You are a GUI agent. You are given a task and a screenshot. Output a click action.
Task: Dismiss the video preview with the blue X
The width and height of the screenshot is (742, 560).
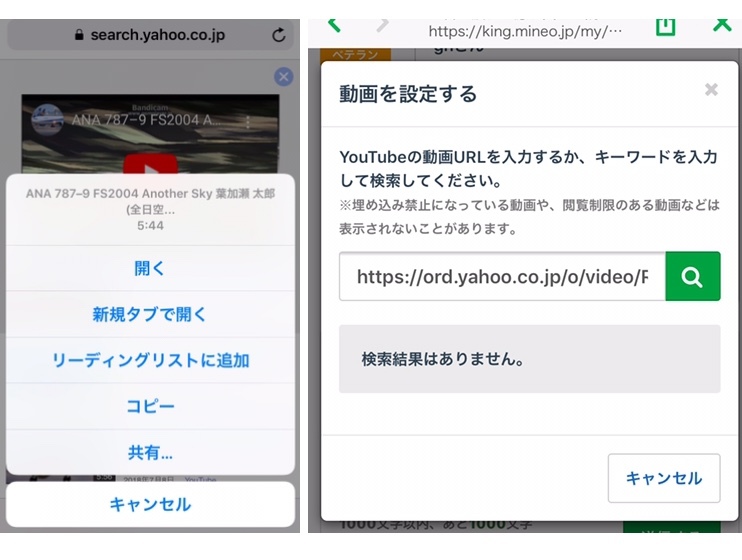[283, 77]
